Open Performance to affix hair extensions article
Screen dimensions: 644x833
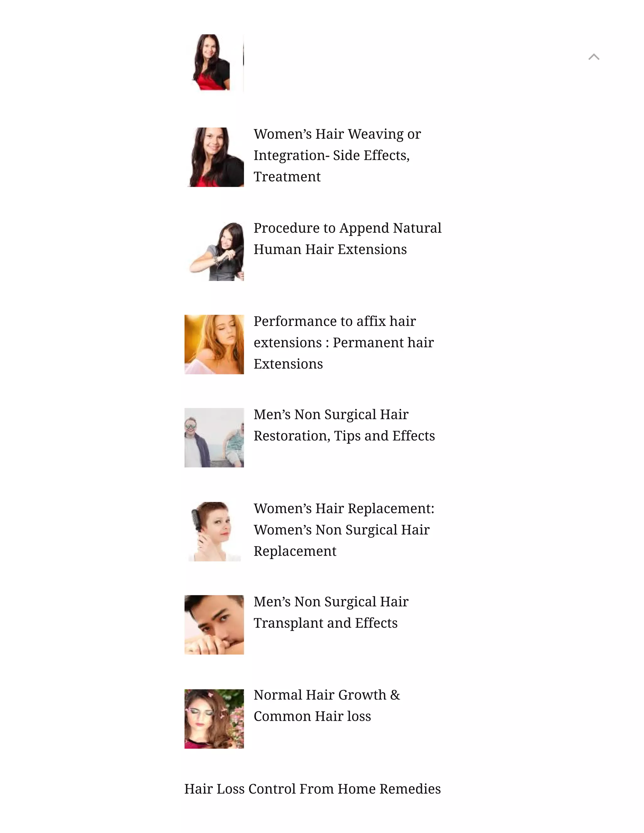344,342
